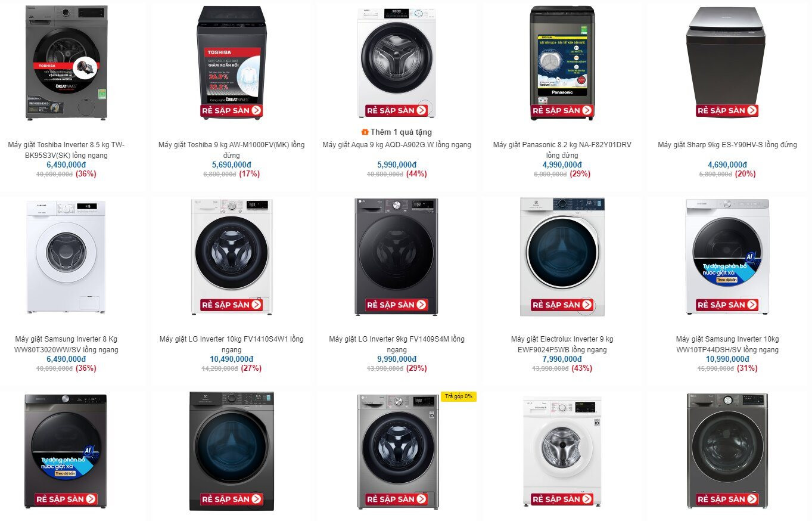812x521 pixels.
Task: Click "Rẻ sập sàn" badge on Panasonic NA-F82Y01DRV
Action: (562, 110)
